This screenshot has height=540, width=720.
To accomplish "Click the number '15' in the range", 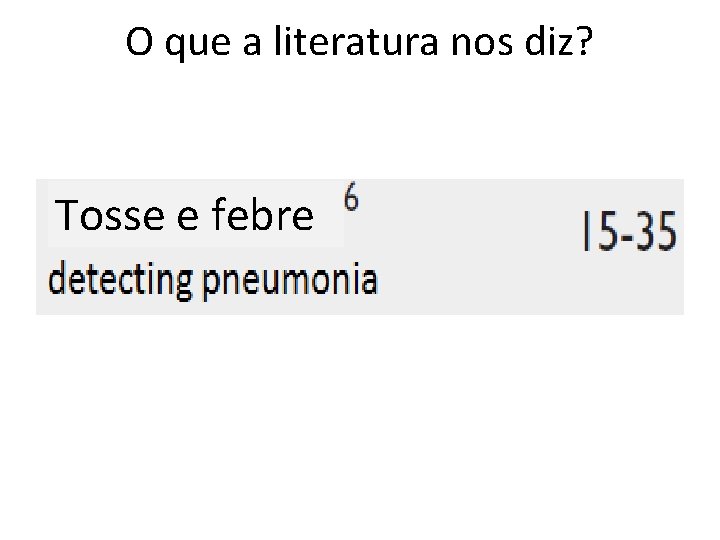I will pyautogui.click(x=600, y=231).
